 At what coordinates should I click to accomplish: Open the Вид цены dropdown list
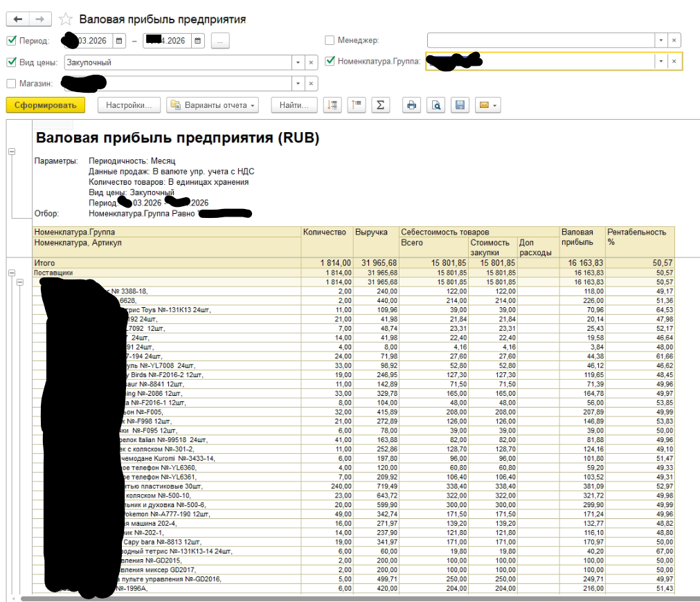click(298, 62)
